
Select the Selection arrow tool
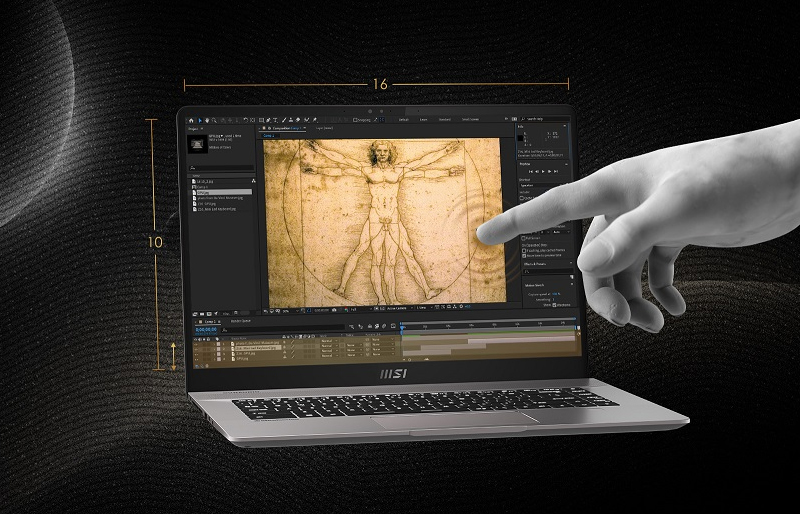coord(199,120)
